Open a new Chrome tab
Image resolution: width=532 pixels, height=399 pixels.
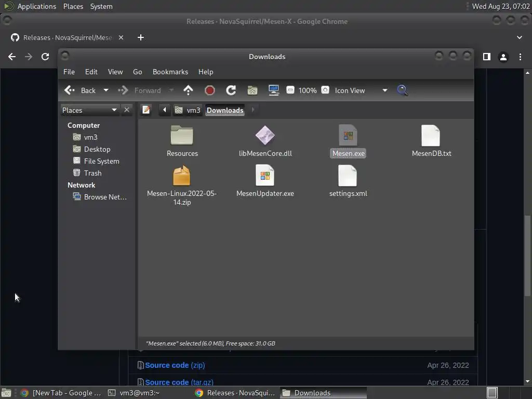141,37
